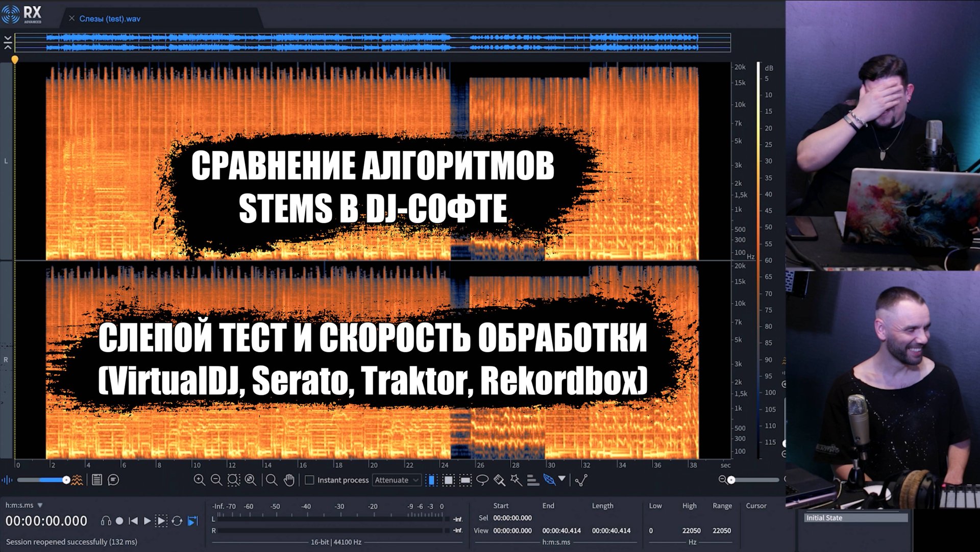Open the Attenuate mode dropdown
The image size is (980, 552).
coord(396,480)
